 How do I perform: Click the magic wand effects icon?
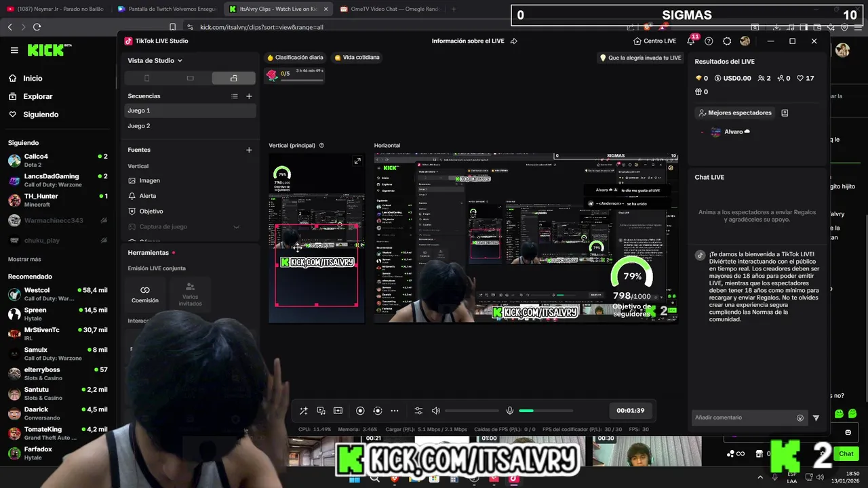tap(304, 411)
